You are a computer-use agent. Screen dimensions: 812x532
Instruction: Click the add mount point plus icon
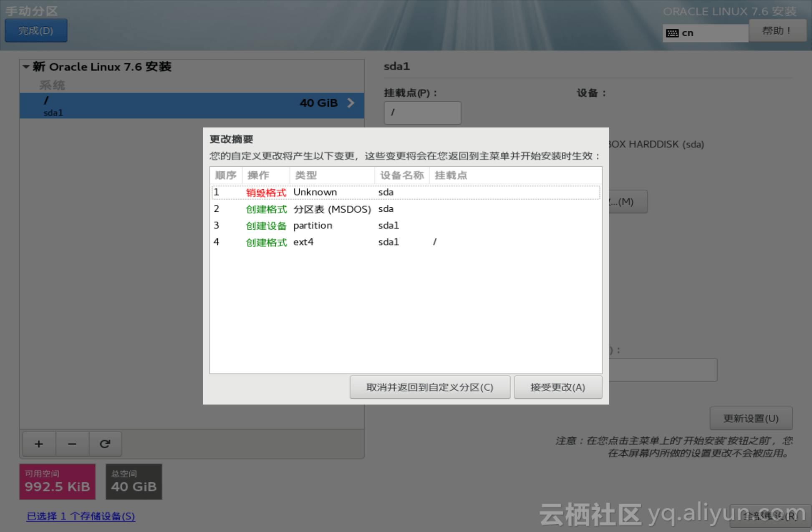coord(39,444)
